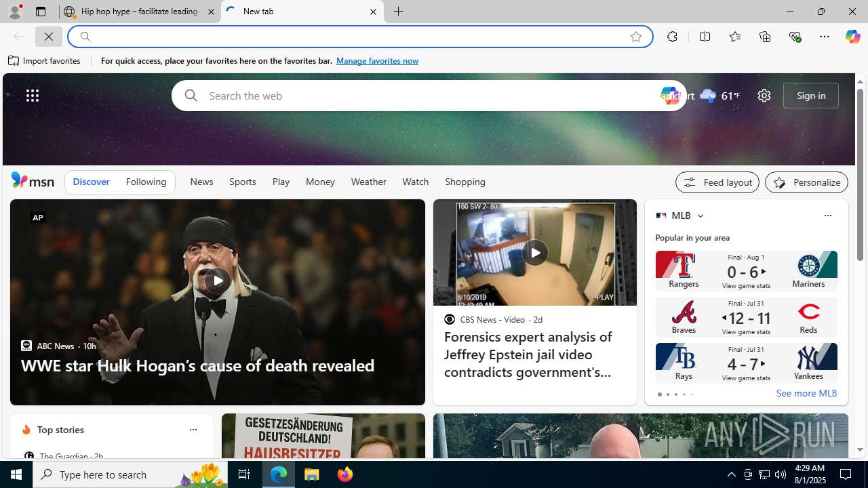Screen dimensions: 868x488
Task: Open the Windows Start menu
Action: 16,474
